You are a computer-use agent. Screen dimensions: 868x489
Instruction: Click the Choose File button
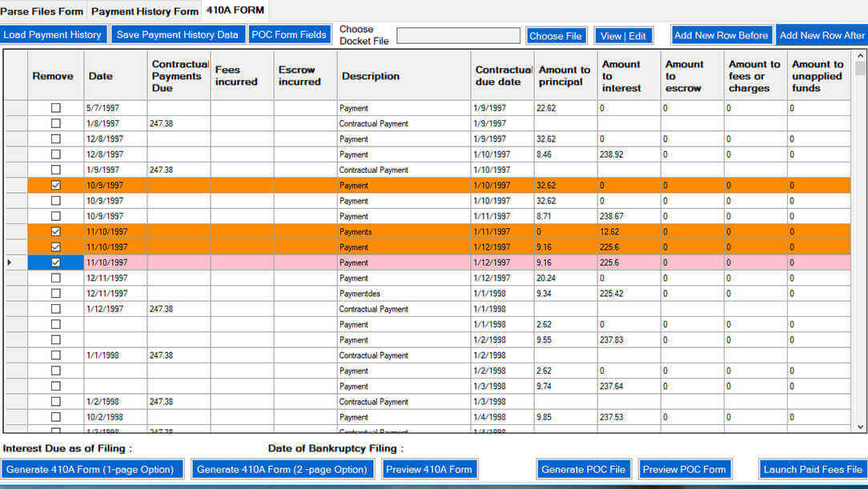pos(556,34)
